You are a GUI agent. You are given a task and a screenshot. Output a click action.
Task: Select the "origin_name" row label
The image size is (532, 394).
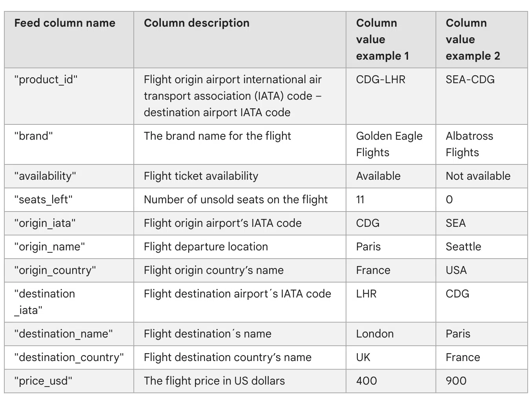pyautogui.click(x=49, y=247)
